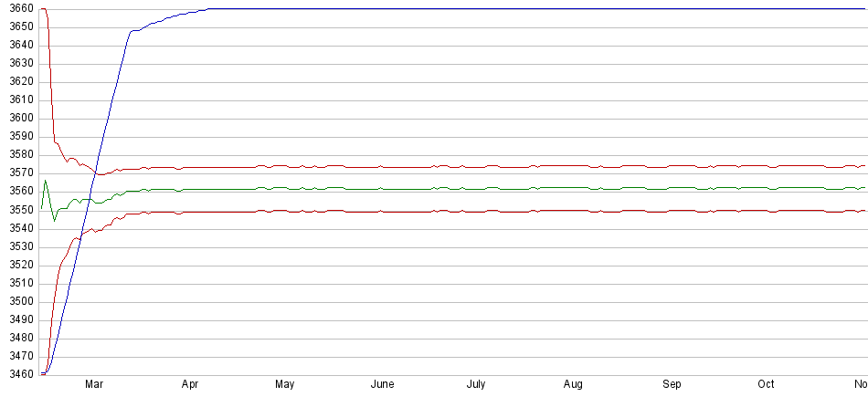Click the Oct label on the time axis
868x397 pixels.
tap(767, 385)
